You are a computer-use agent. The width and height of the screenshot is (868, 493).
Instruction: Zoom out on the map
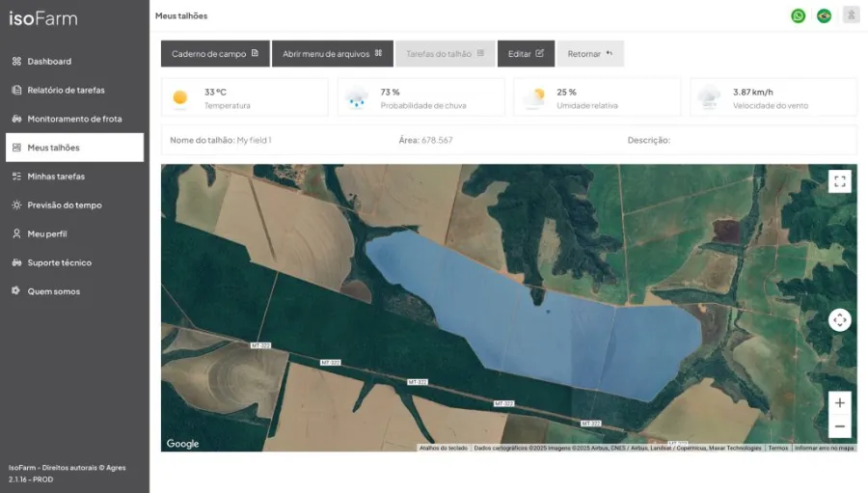click(x=840, y=426)
